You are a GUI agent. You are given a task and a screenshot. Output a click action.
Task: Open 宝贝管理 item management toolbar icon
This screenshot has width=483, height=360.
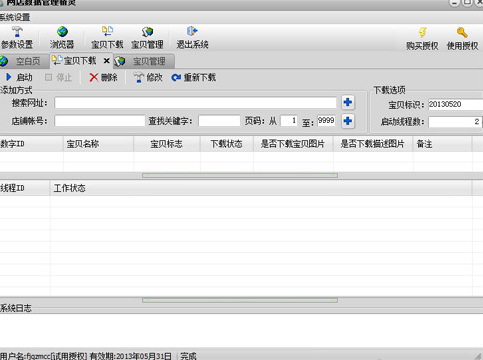tap(147, 37)
